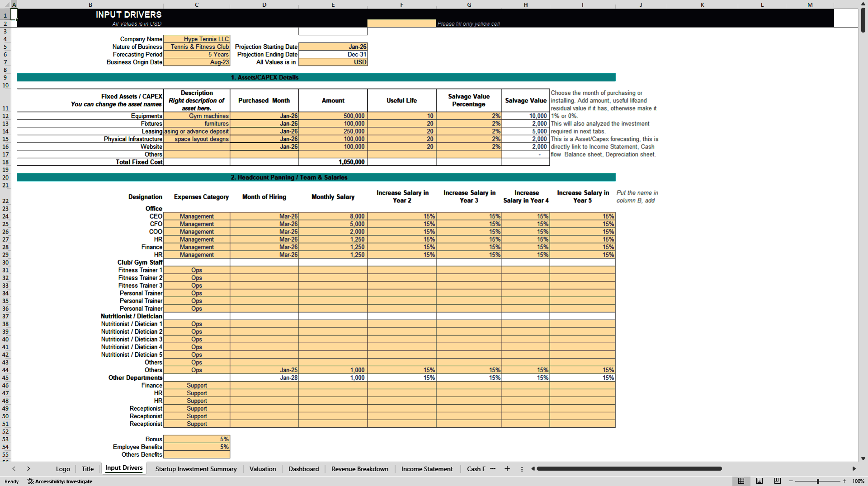
Task: Click Equipments salvage value 10,000
Action: [526, 116]
